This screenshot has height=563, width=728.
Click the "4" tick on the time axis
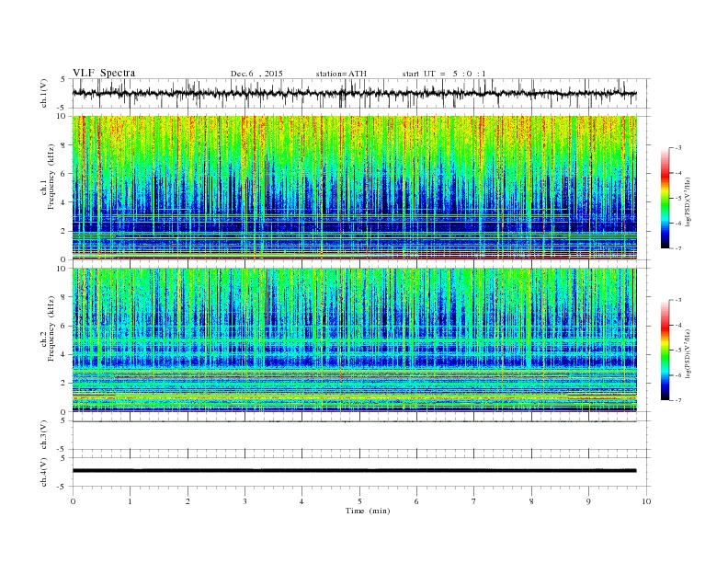[301, 501]
